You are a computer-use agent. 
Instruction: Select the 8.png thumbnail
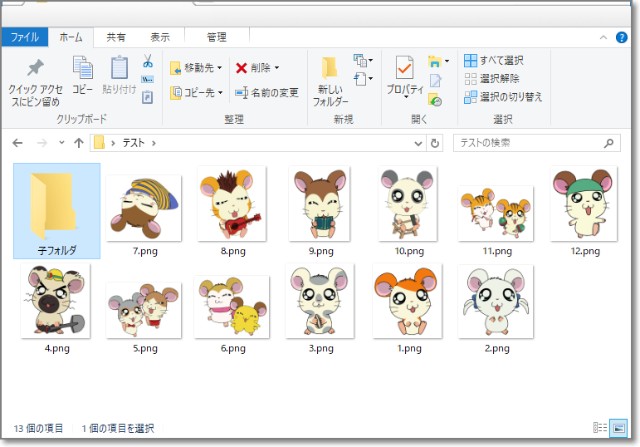[x=232, y=212]
